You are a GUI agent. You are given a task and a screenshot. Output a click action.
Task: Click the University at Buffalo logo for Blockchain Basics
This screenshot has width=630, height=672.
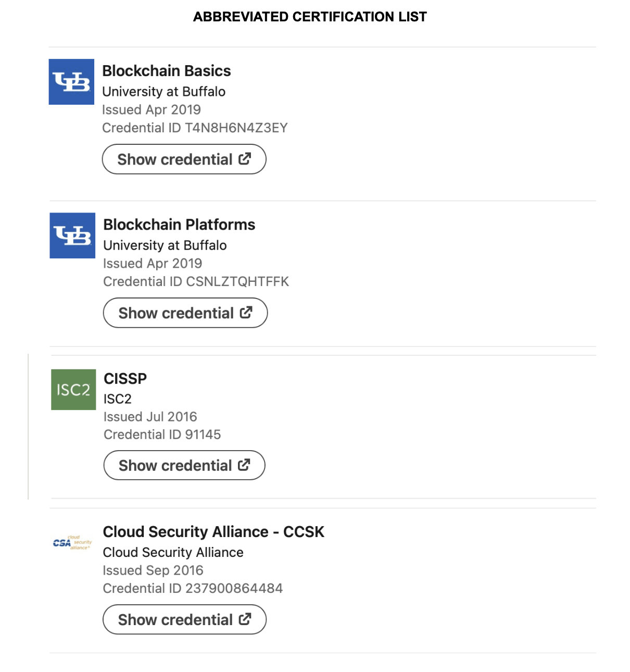coord(71,82)
